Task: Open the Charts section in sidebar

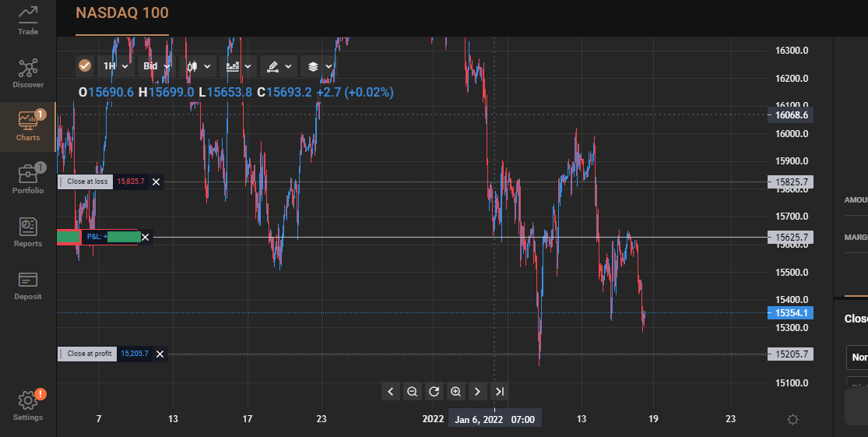Action: click(28, 125)
